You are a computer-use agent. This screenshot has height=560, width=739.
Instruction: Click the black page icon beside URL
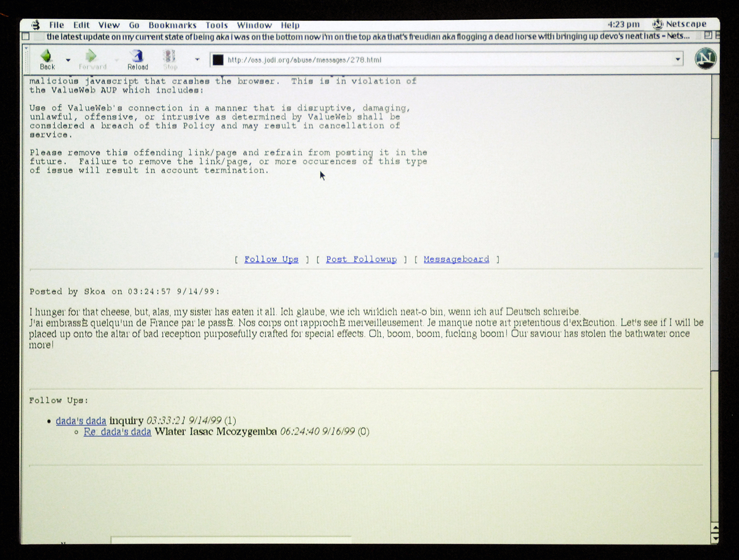point(218,60)
